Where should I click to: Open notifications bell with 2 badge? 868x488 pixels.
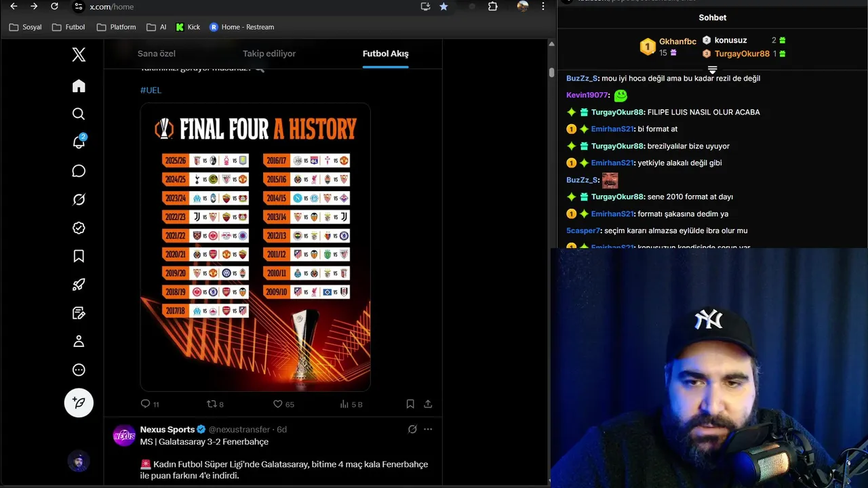coord(79,142)
